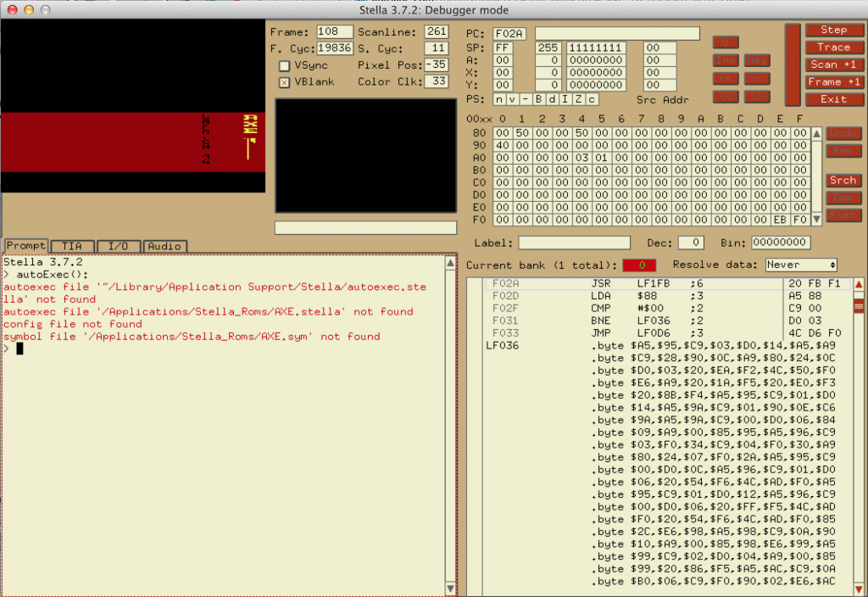
Task: Click the RAM grid scroll-down arrow
Action: click(x=816, y=220)
